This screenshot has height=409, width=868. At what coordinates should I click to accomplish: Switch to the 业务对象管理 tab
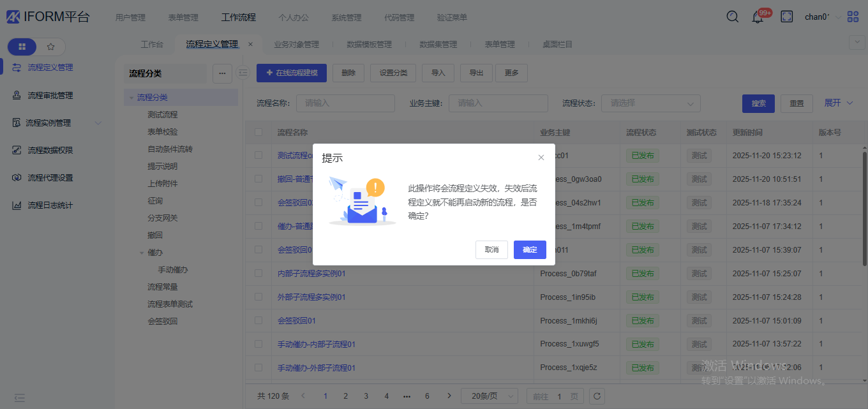[296, 45]
